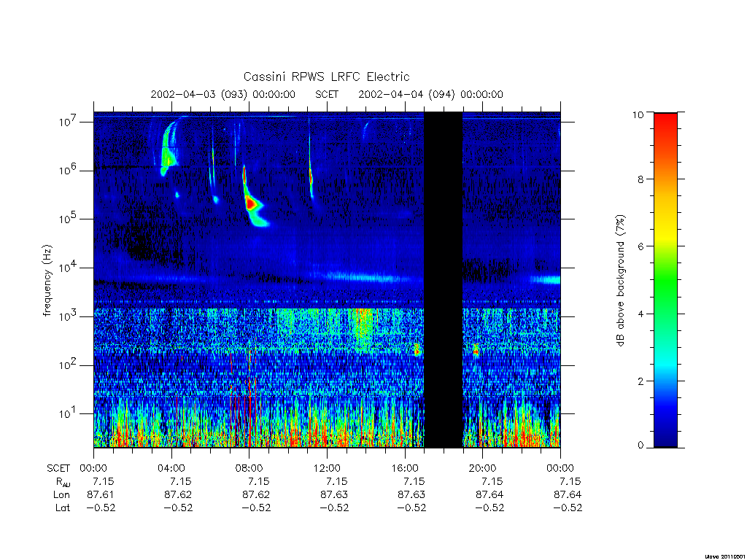Image resolution: width=747 pixels, height=560 pixels.
Task: Click the 10^1 frequency axis label
Action: [69, 413]
